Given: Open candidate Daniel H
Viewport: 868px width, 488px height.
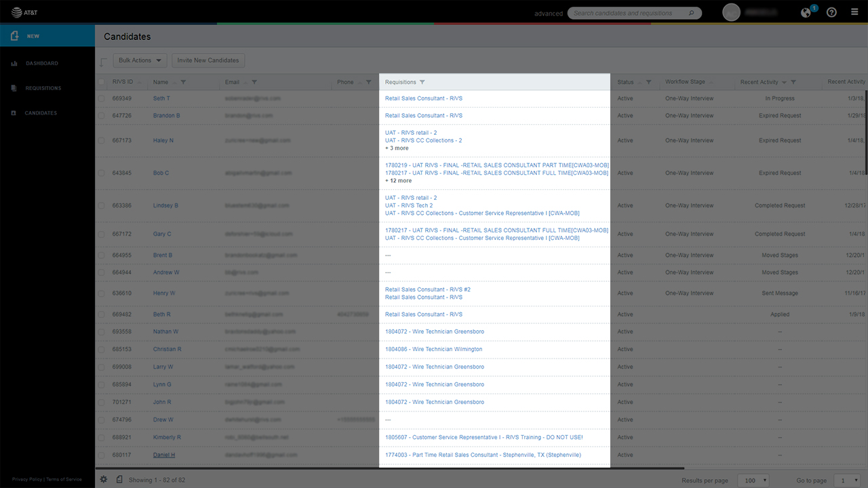Looking at the screenshot, I should point(164,455).
